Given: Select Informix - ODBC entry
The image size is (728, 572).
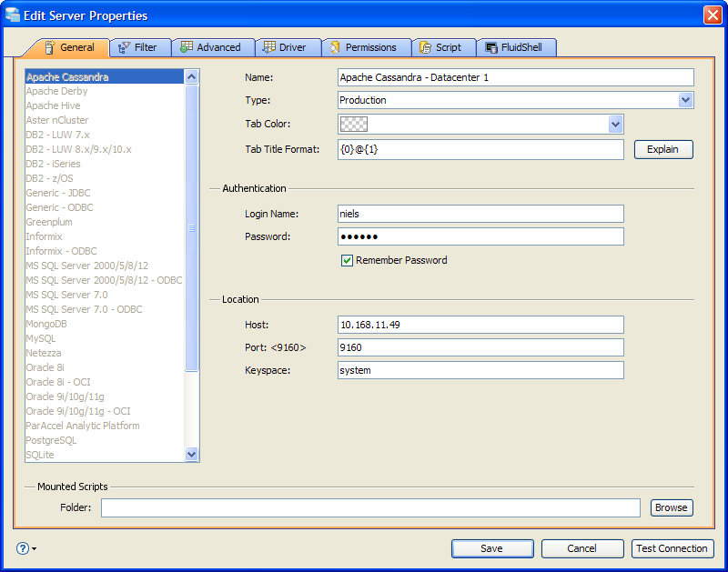Looking at the screenshot, I should point(105,251).
